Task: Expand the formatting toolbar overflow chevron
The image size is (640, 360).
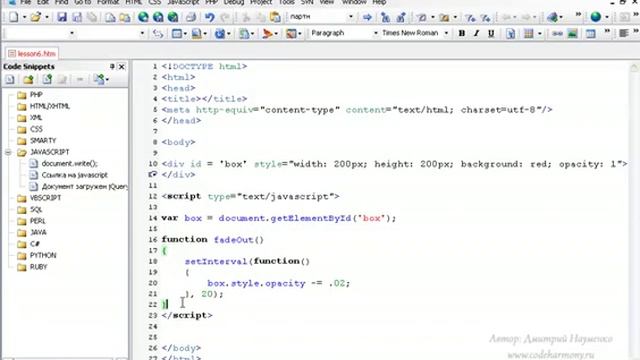Action: click(607, 31)
